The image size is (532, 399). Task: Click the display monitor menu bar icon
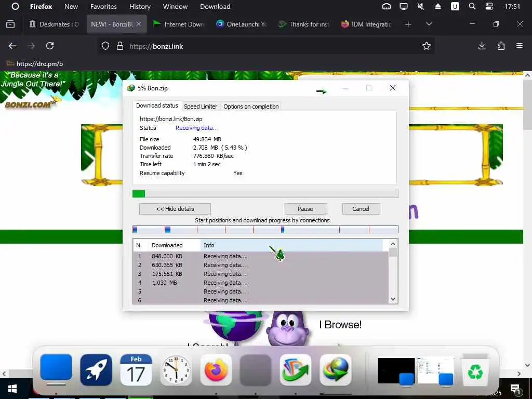[403, 6]
